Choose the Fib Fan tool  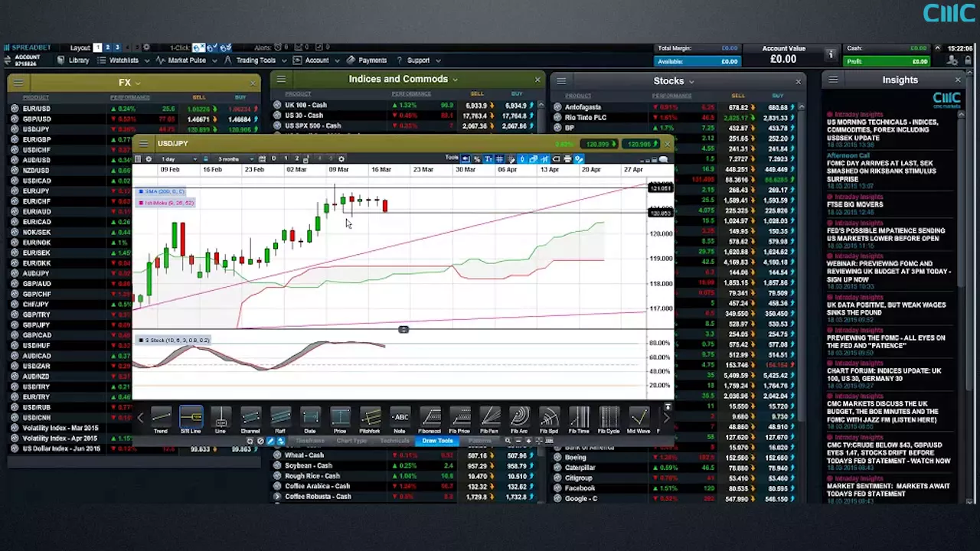pyautogui.click(x=489, y=419)
